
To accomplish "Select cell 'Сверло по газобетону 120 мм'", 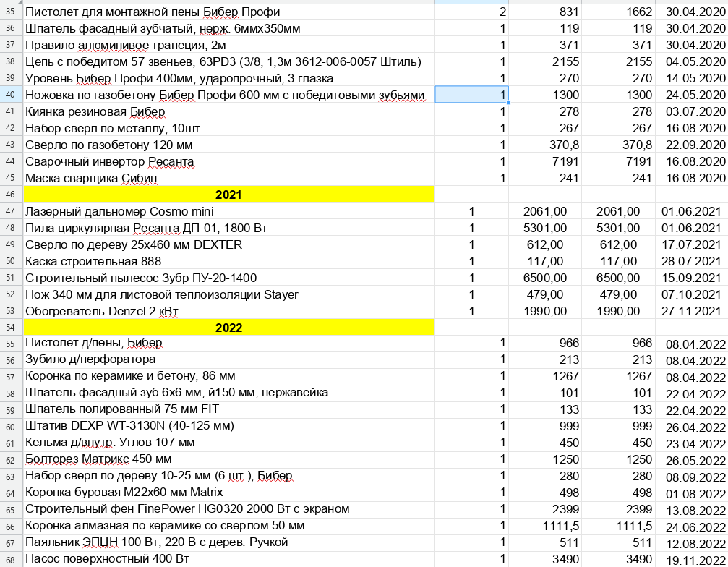I will click(229, 145).
